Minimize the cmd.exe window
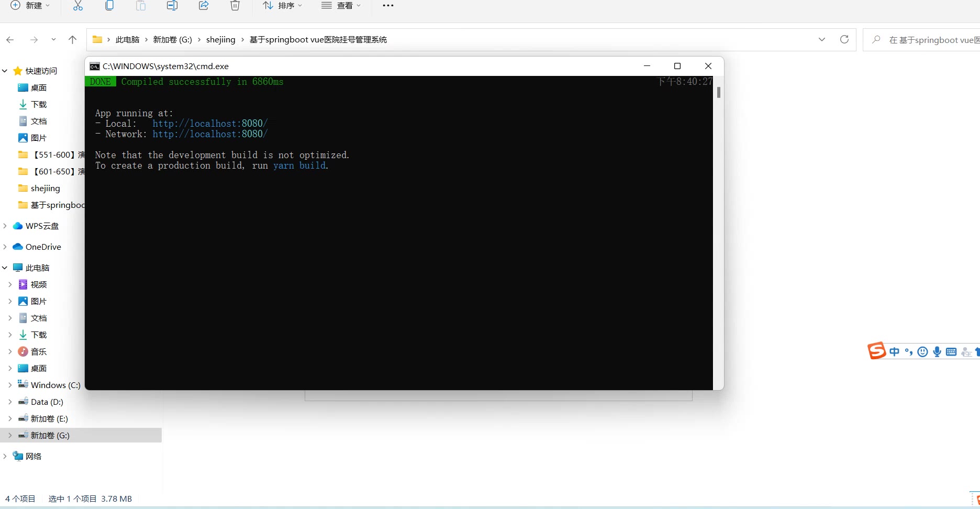The width and height of the screenshot is (980, 509). click(x=647, y=66)
